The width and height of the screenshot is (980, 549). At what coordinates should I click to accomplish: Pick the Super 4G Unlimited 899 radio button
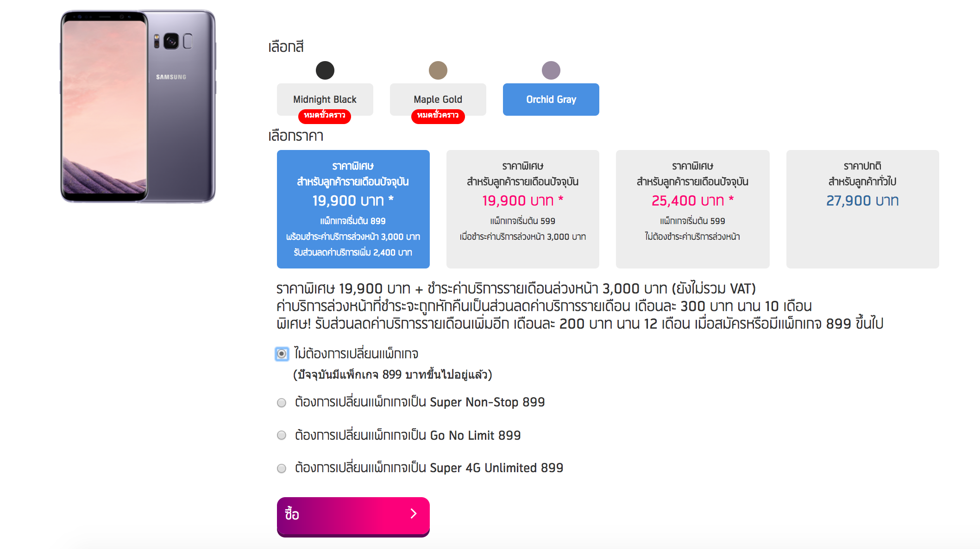tap(282, 468)
